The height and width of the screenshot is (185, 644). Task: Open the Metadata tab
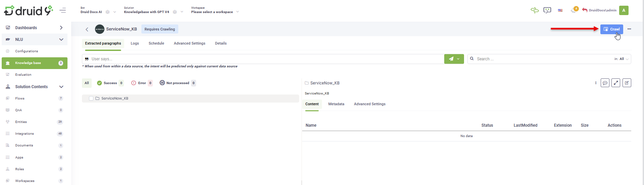click(336, 104)
